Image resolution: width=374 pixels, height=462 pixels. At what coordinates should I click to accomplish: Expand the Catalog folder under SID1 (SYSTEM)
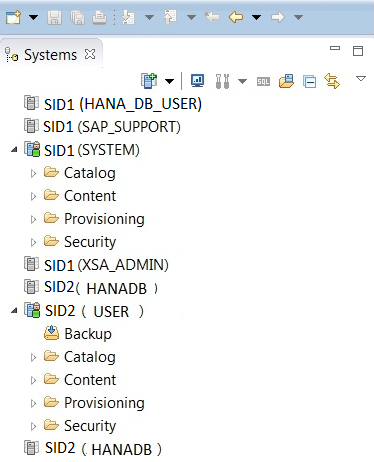(33, 173)
